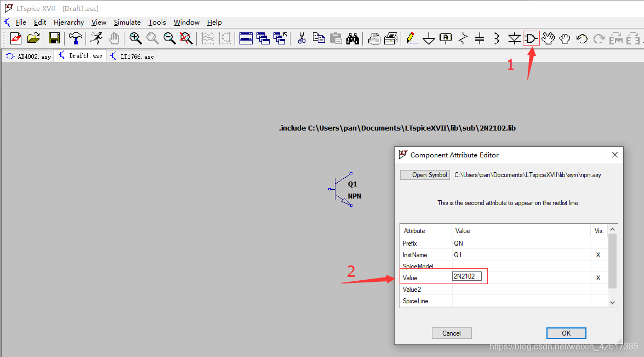Image resolution: width=644 pixels, height=357 pixels.
Task: Click the Q1 value cell for InstName
Action: click(x=522, y=254)
